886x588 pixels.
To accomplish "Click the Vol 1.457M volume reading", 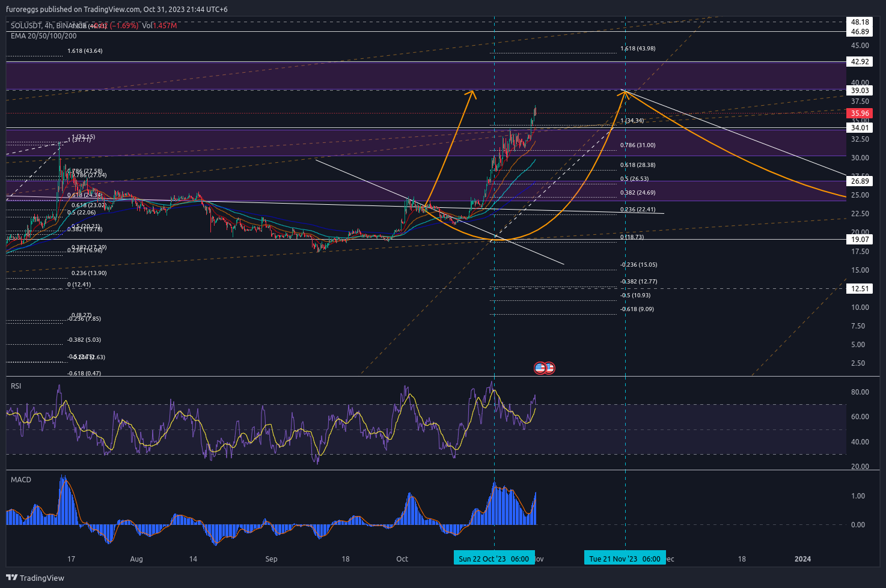I will coord(160,26).
